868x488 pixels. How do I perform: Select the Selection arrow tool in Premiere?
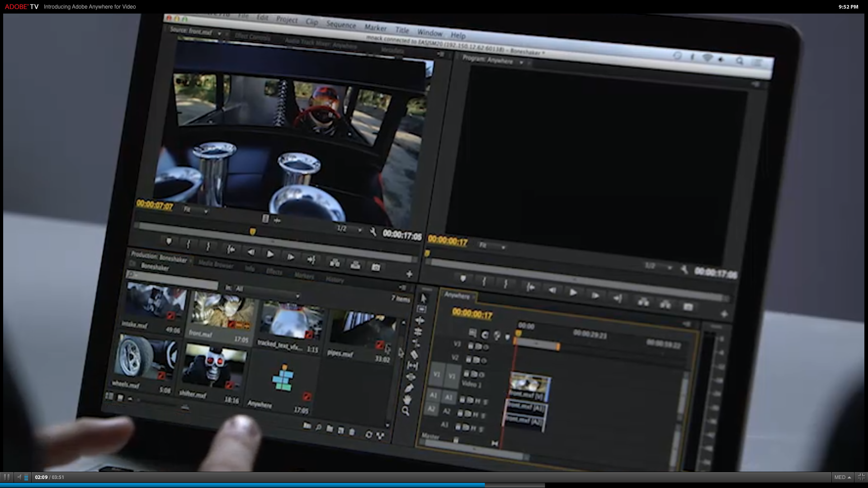coord(424,299)
